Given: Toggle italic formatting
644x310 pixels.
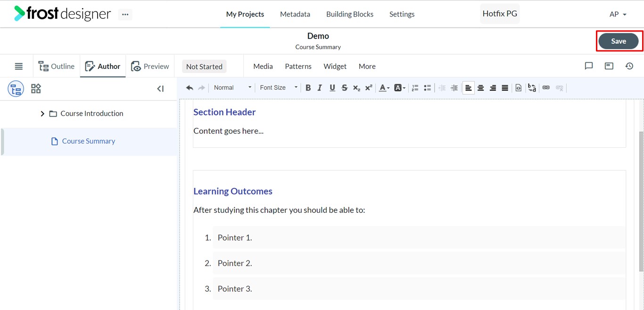Looking at the screenshot, I should (x=320, y=88).
